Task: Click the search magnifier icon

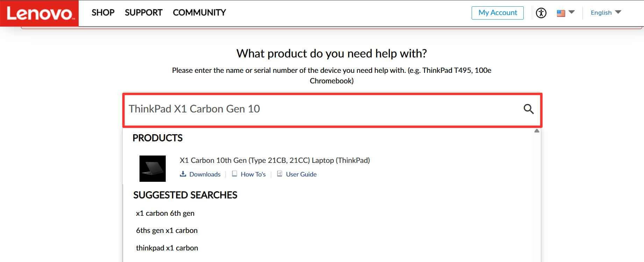Action: [x=529, y=109]
